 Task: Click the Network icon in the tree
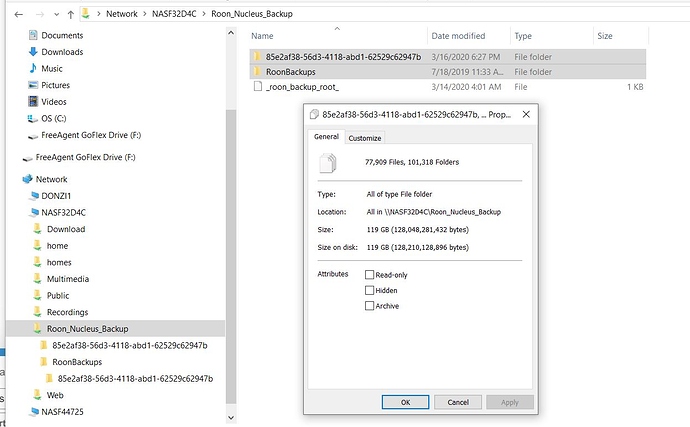click(x=27, y=179)
